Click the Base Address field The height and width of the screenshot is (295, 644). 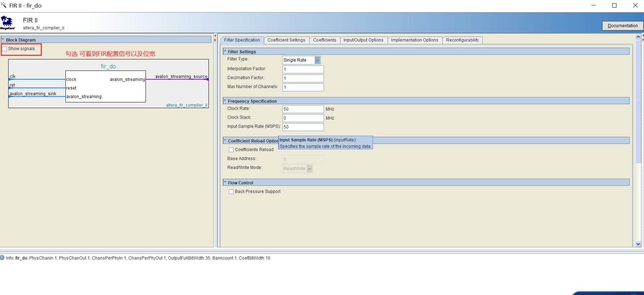(x=303, y=159)
